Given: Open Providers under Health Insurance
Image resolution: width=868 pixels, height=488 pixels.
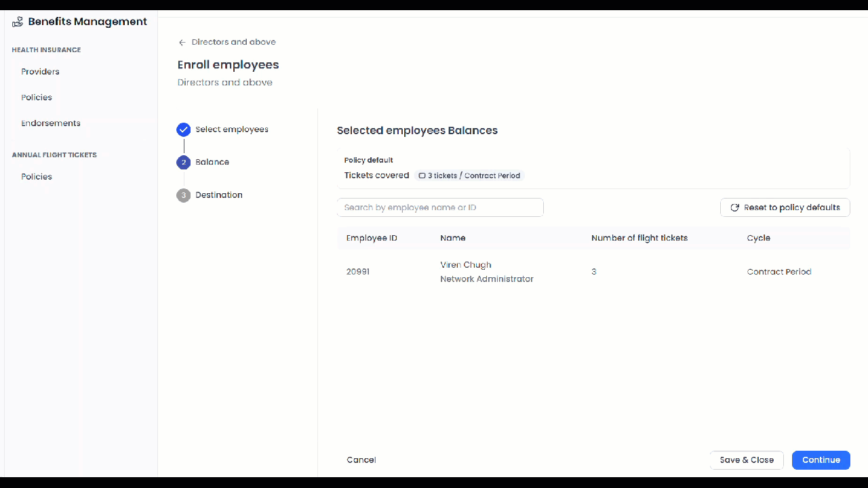Looking at the screenshot, I should (40, 72).
